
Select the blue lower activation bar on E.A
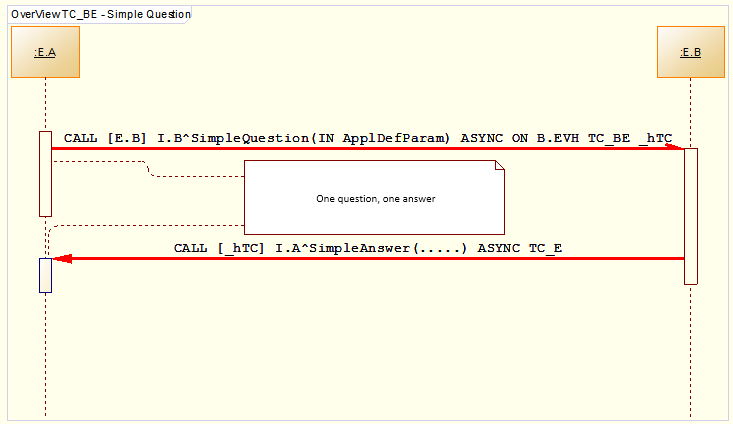pyautogui.click(x=45, y=275)
